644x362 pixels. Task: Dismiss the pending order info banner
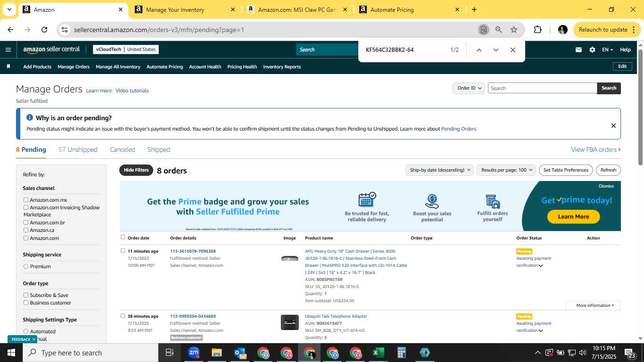click(x=613, y=125)
